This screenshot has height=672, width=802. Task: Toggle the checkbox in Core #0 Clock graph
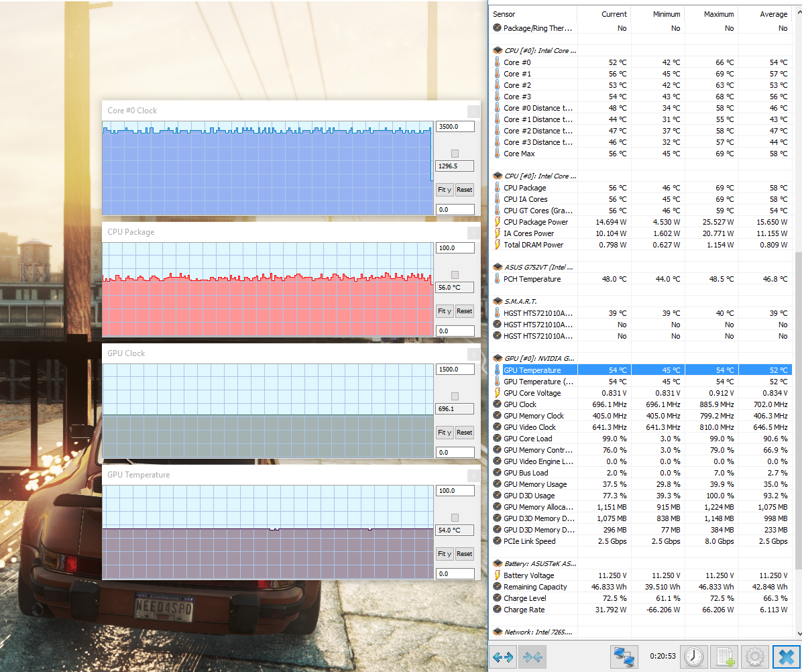(455, 154)
